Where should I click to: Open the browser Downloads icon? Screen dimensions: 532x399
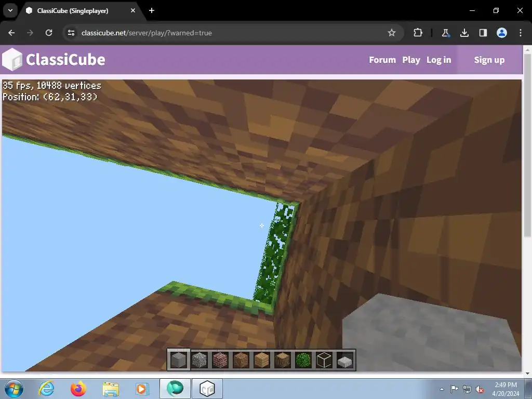464,33
